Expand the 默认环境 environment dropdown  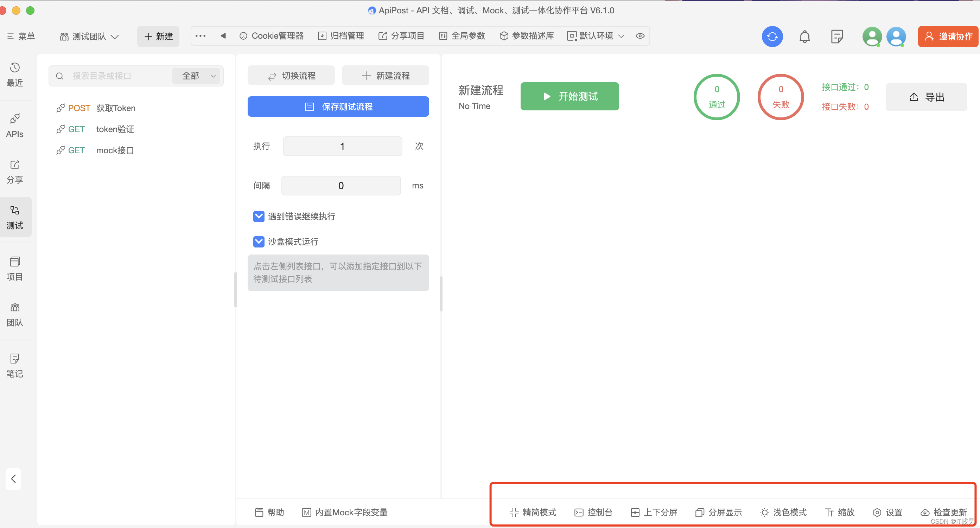(596, 36)
